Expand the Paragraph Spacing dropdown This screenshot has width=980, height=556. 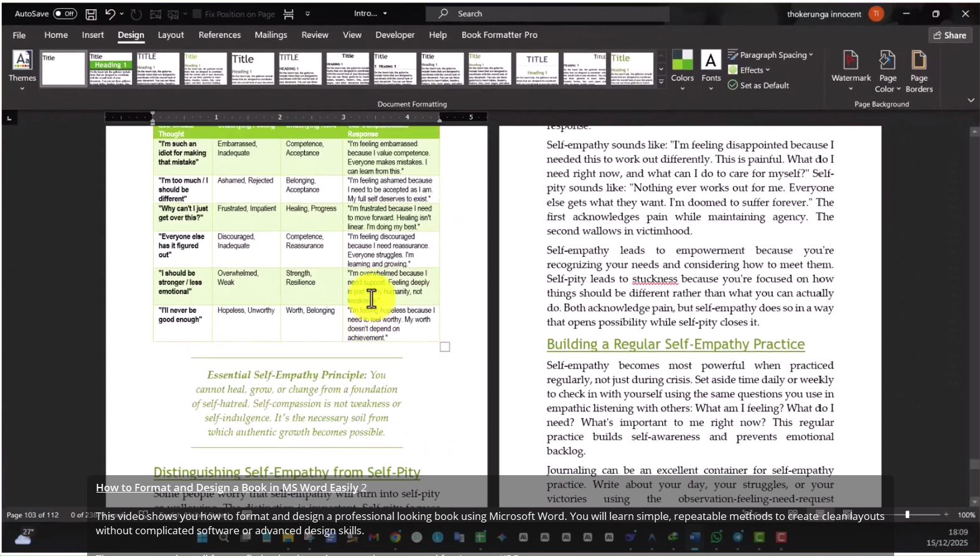click(770, 55)
